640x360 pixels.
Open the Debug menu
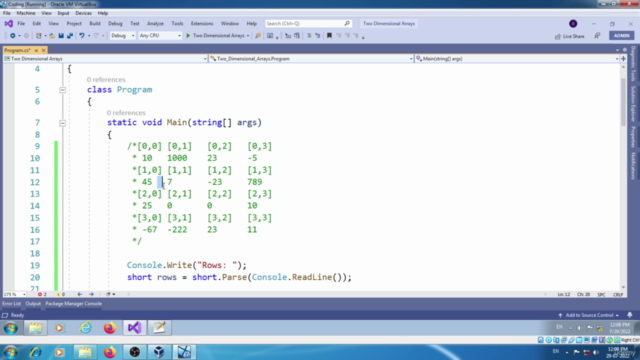tap(115, 24)
